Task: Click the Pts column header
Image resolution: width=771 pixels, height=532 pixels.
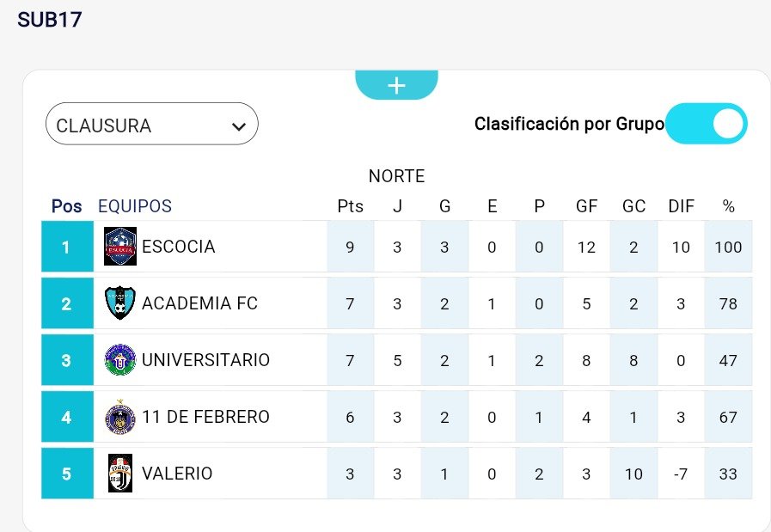Action: 350,206
